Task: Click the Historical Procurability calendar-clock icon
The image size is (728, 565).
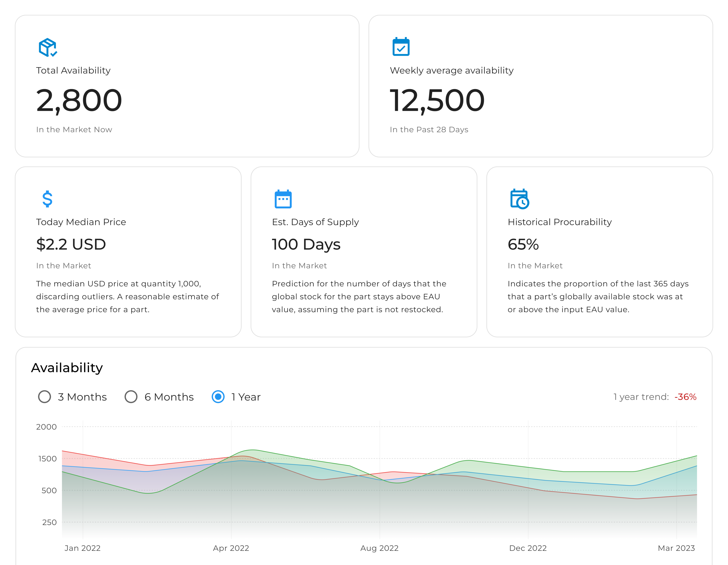Action: (x=519, y=199)
